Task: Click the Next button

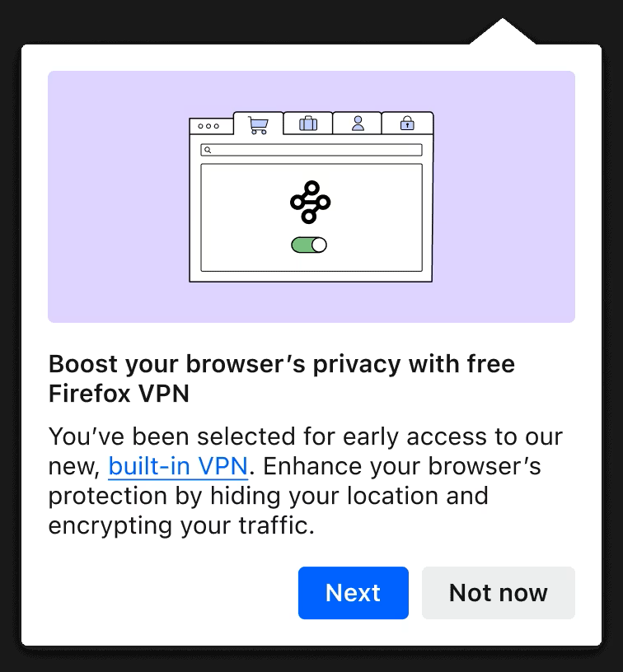Action: point(354,593)
